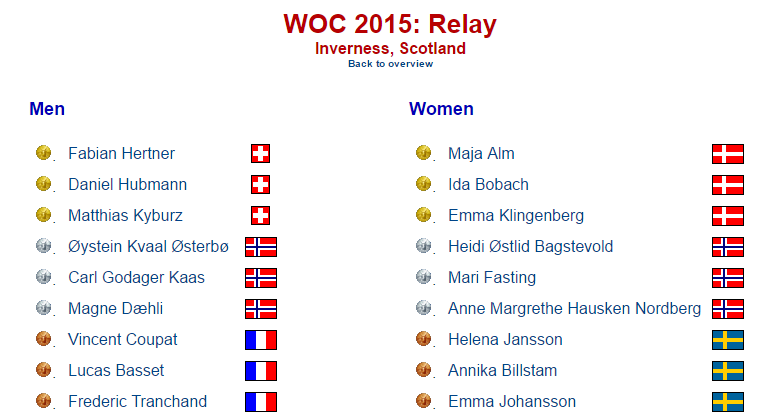Click the bronze medal icon beside Frederic Tranchand

click(44, 400)
